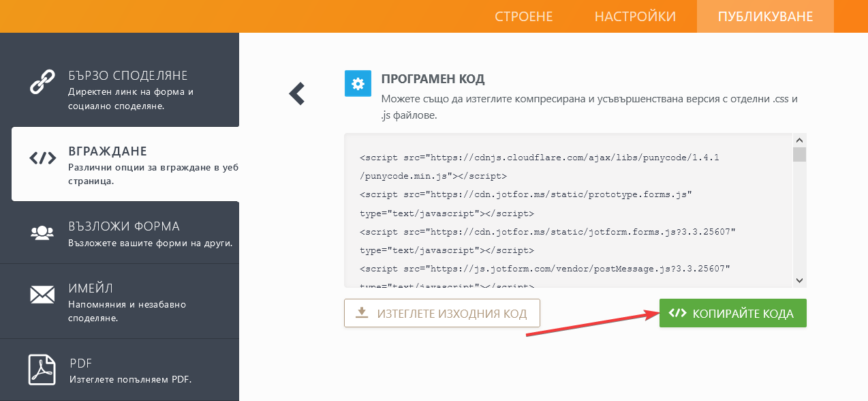
Task: Click the PDF document icon in sidebar
Action: pyautogui.click(x=42, y=369)
